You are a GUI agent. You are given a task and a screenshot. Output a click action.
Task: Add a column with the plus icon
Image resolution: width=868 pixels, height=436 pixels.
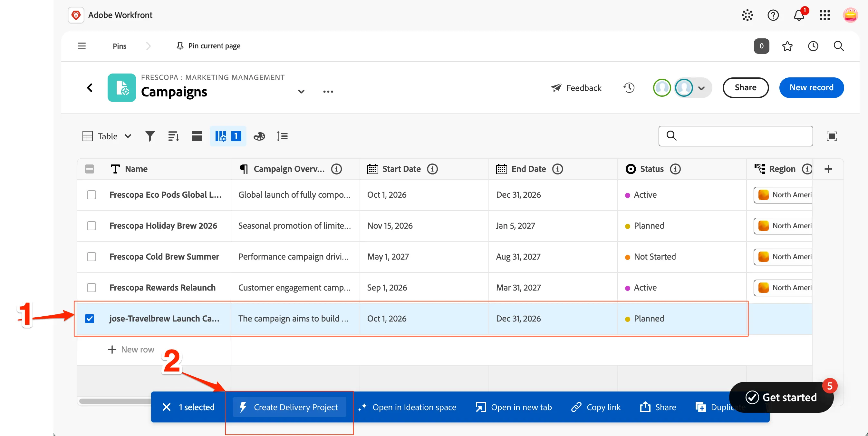[828, 169]
